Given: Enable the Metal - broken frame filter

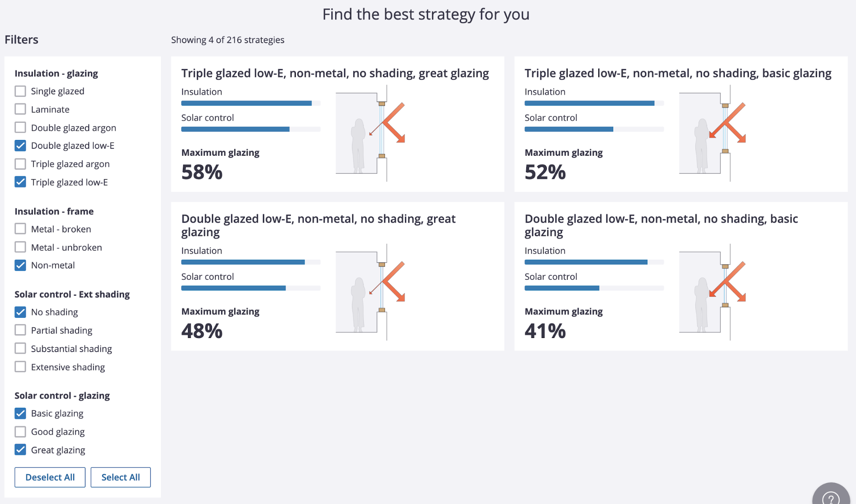Looking at the screenshot, I should point(20,228).
